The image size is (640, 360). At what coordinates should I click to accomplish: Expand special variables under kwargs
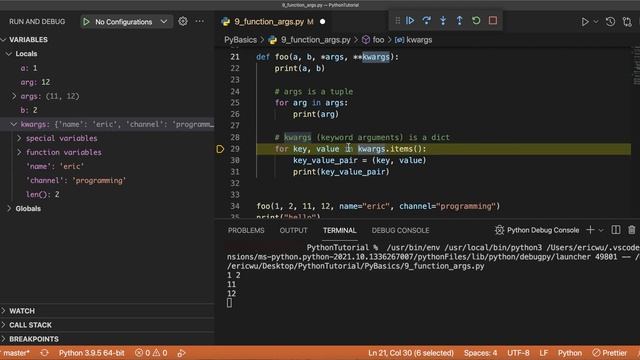19,138
